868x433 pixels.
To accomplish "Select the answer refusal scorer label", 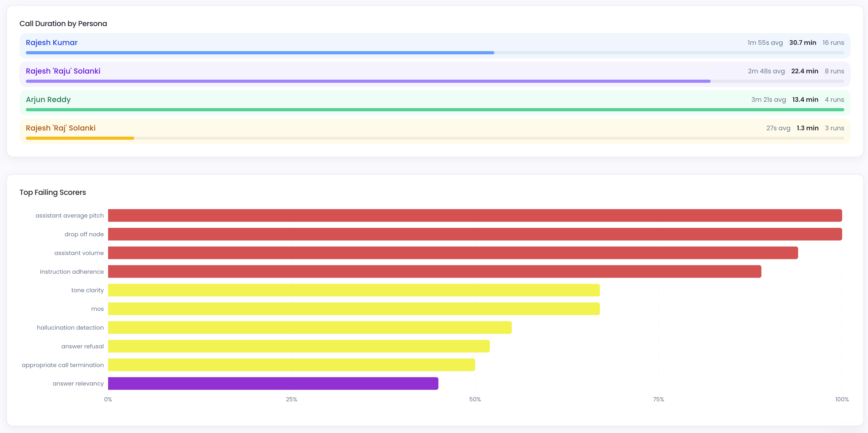I will click(x=82, y=346).
